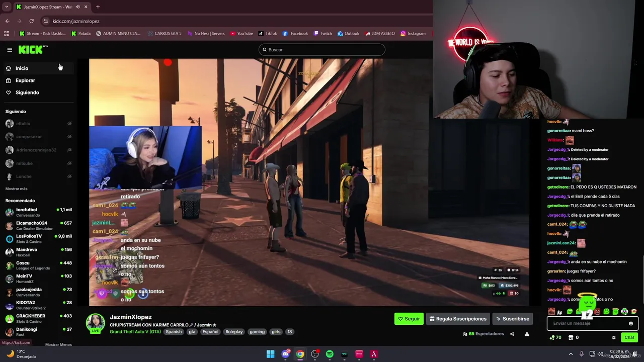Open followed channel Adrianozendejas32
The image size is (644, 362).
pos(38,150)
